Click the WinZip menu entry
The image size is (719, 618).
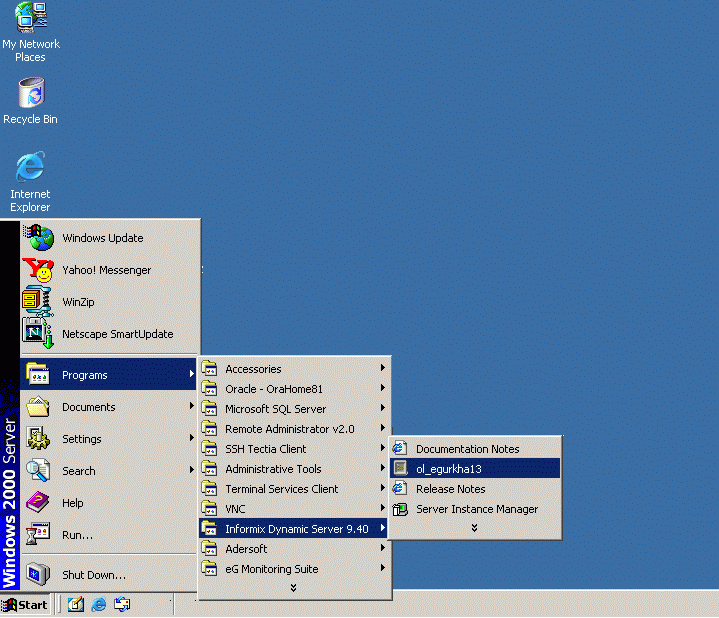pos(110,302)
